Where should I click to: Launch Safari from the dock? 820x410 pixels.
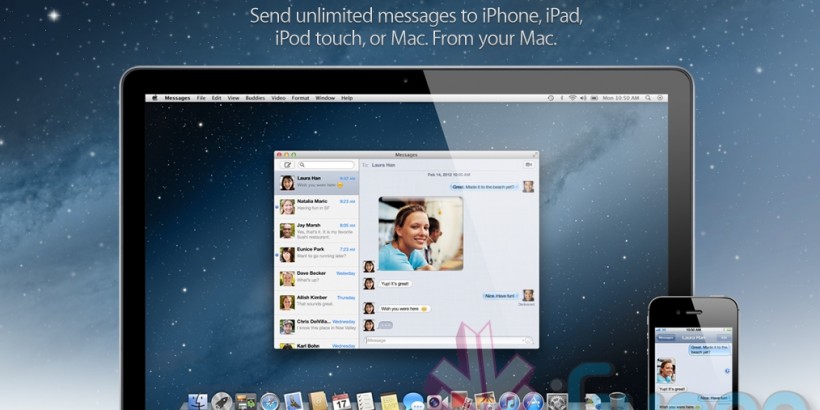tap(269, 402)
